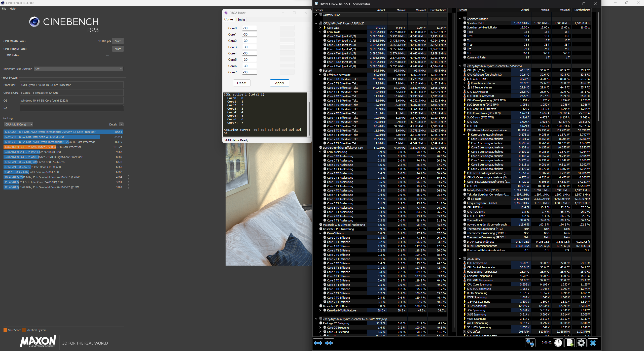
Task: Switch to the Limits tab in PBO2 Tuner
Action: click(x=240, y=20)
